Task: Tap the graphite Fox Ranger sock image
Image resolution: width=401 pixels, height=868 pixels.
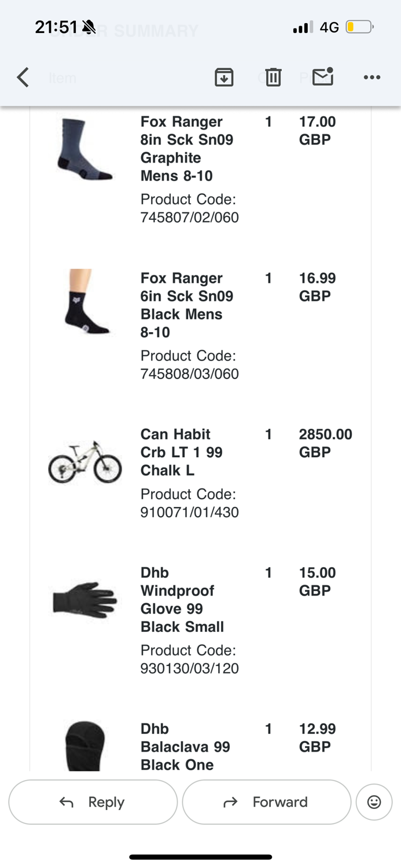Action: tap(84, 149)
